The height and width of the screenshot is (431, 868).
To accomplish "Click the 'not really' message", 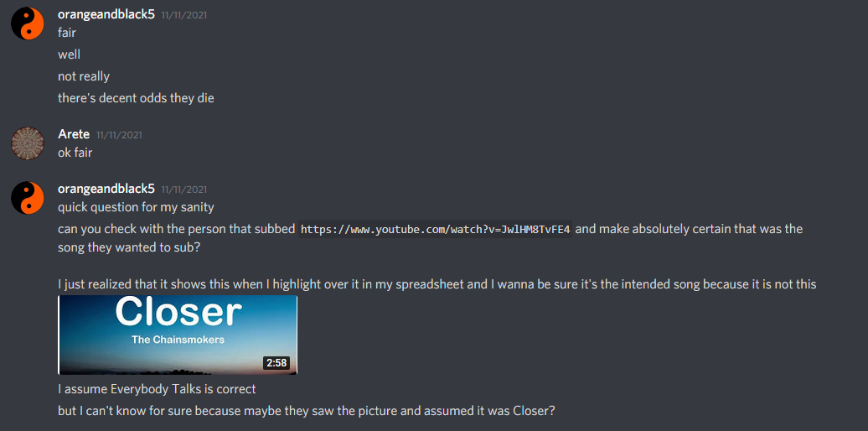I will pos(84,76).
